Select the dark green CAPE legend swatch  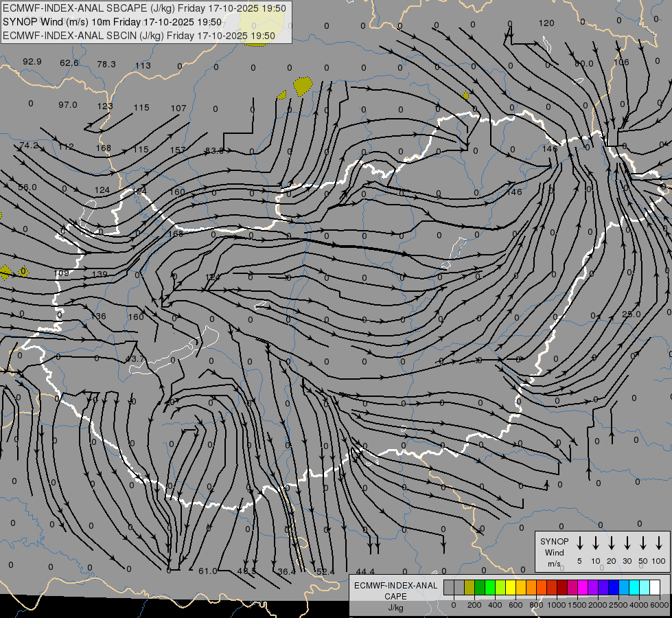[x=480, y=588]
